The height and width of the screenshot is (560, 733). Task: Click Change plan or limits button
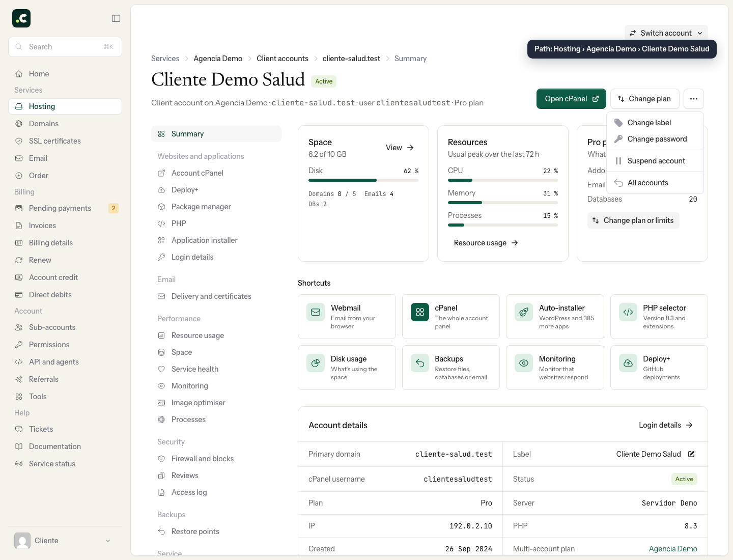[x=633, y=220]
